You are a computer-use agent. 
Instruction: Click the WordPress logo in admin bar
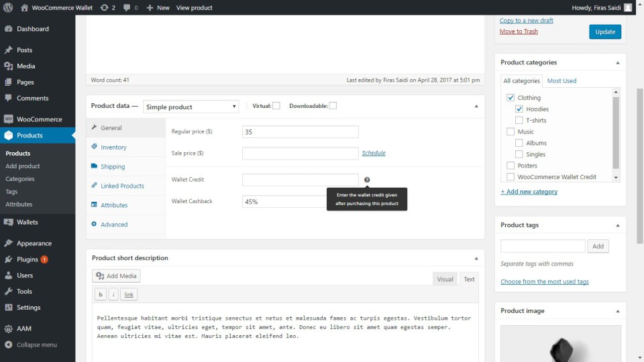pos(8,7)
